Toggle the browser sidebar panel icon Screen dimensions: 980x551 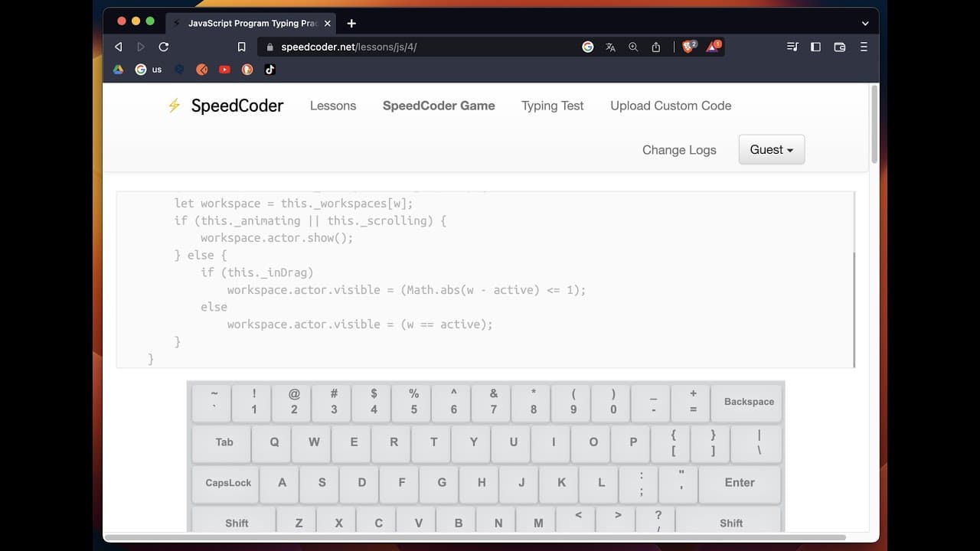click(x=815, y=47)
